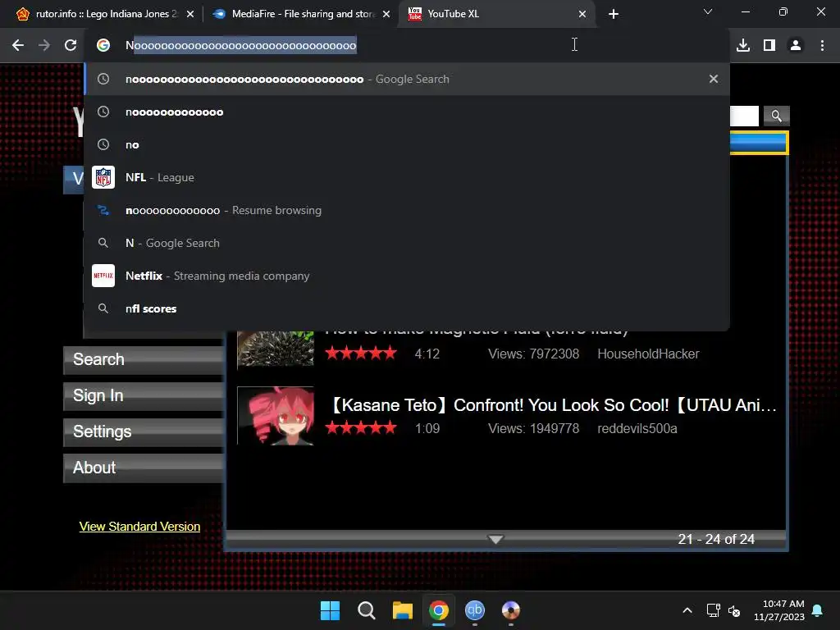Select the Resume browsing suggestion
Image resolution: width=840 pixels, height=630 pixels.
point(407,210)
